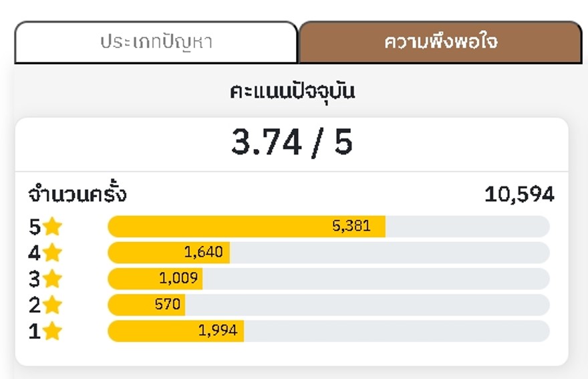The image size is (588, 379).
Task: Select the 4-star bar showing 1,640
Action: (x=169, y=253)
